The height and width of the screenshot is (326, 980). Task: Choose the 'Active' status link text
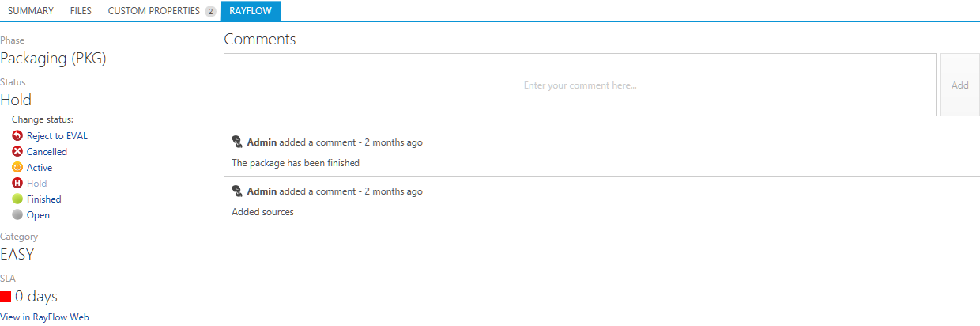(x=40, y=168)
